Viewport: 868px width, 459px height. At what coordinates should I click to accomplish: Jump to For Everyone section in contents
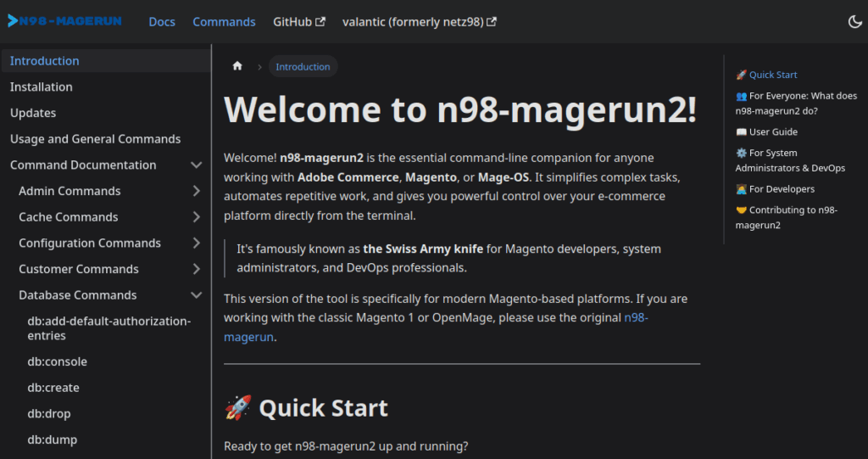796,104
